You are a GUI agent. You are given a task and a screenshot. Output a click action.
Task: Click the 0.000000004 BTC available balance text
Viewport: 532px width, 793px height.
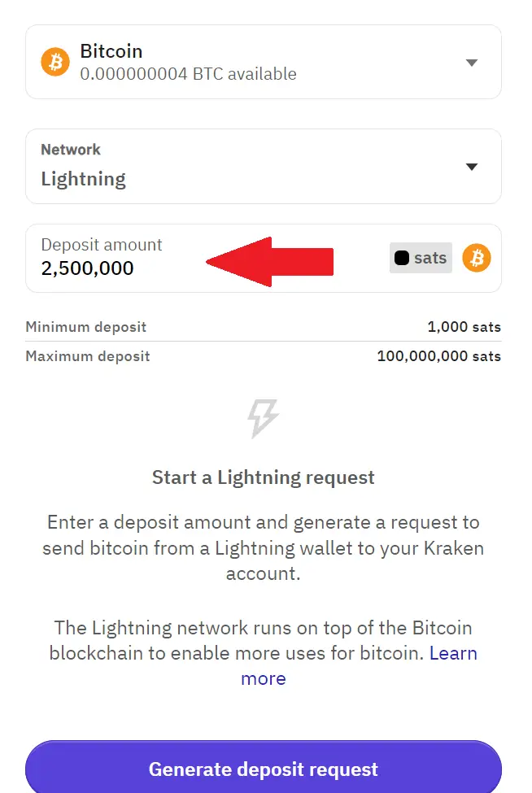click(x=188, y=74)
